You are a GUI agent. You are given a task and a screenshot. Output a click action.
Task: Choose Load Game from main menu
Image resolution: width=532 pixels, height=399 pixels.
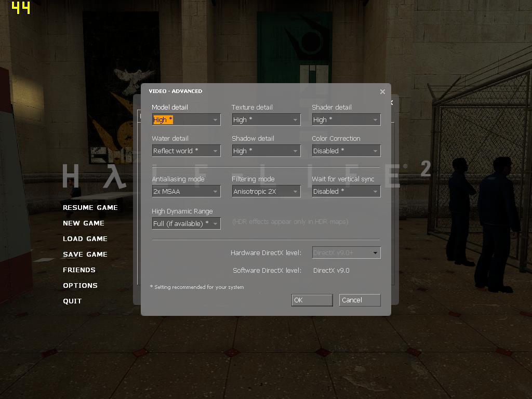[x=85, y=239]
